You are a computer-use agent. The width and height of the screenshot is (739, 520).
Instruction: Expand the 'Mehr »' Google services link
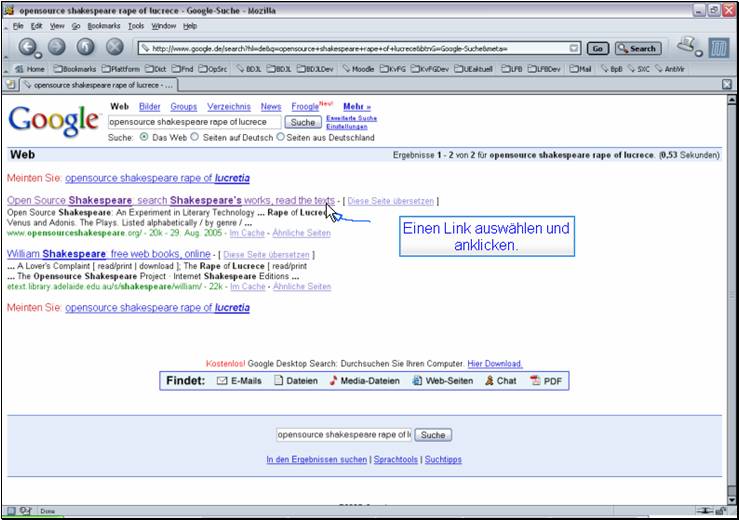pos(356,106)
